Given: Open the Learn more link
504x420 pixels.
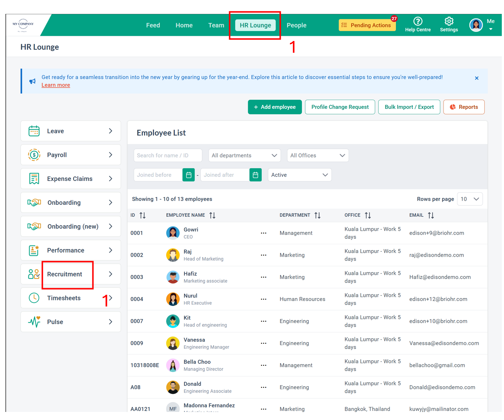Looking at the screenshot, I should click(56, 85).
